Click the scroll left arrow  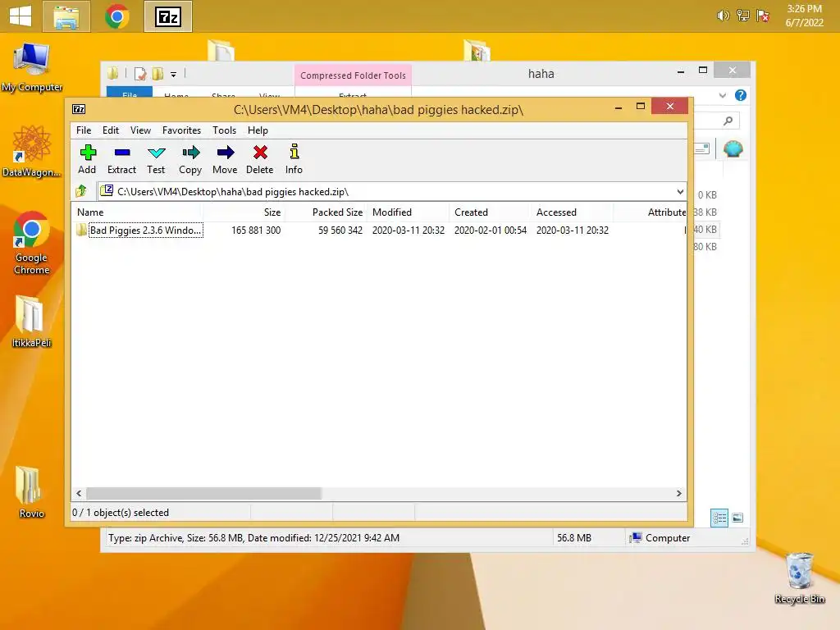[79, 493]
